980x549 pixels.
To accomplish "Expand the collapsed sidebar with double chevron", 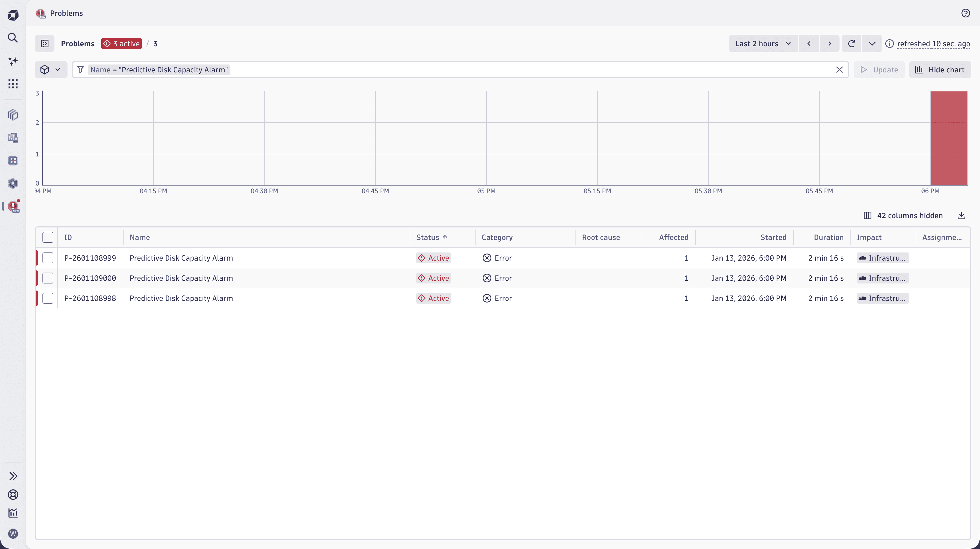I will tap(13, 476).
